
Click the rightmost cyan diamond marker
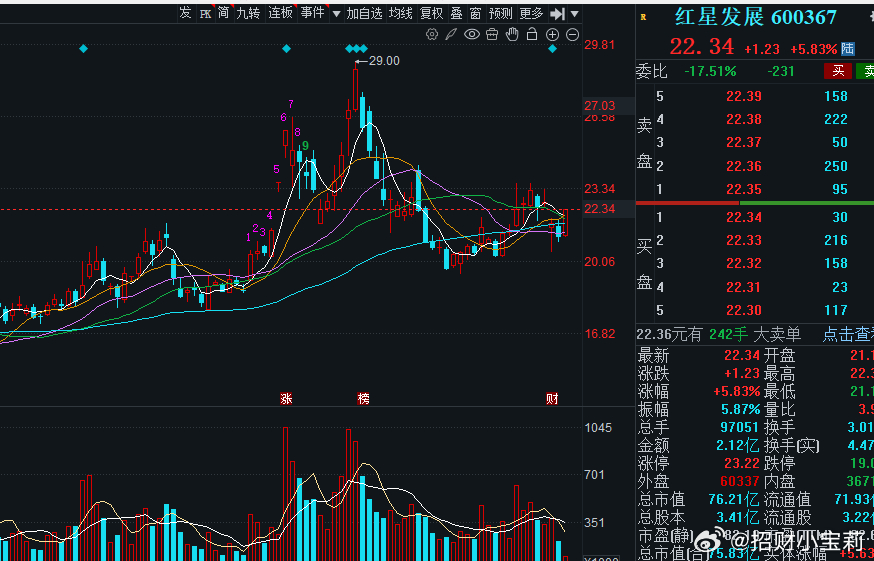pyautogui.click(x=552, y=49)
